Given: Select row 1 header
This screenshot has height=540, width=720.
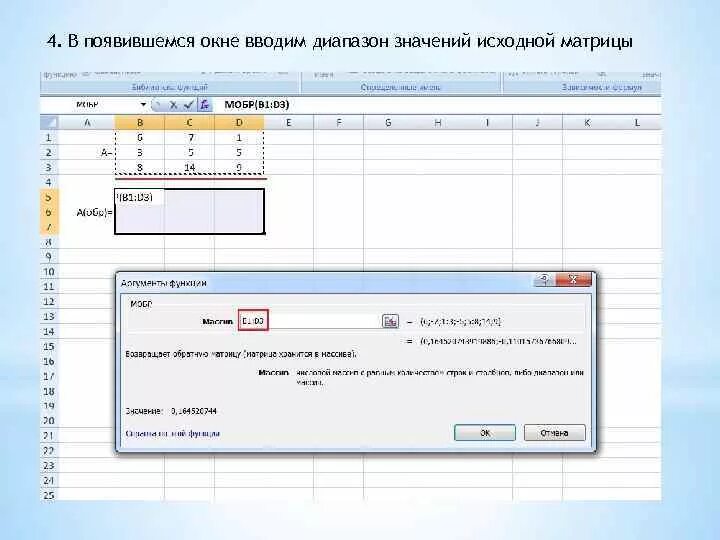Looking at the screenshot, I should [x=49, y=137].
